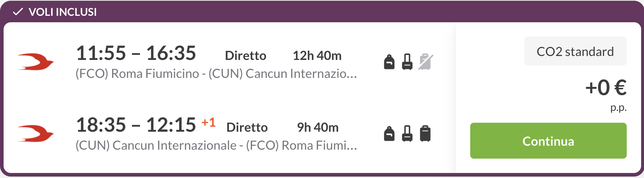Viewport: 644px width, 178px height.
Task: Click the 12h 40m flight duration
Action: [317, 56]
